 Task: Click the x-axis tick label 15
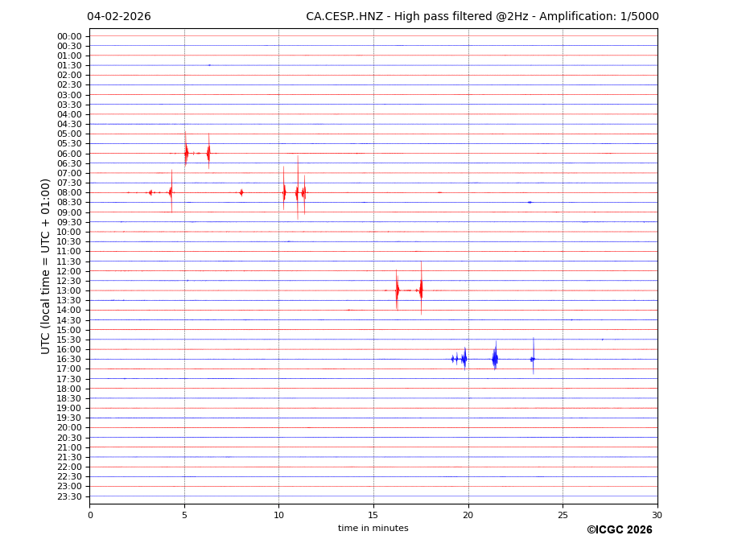click(373, 515)
